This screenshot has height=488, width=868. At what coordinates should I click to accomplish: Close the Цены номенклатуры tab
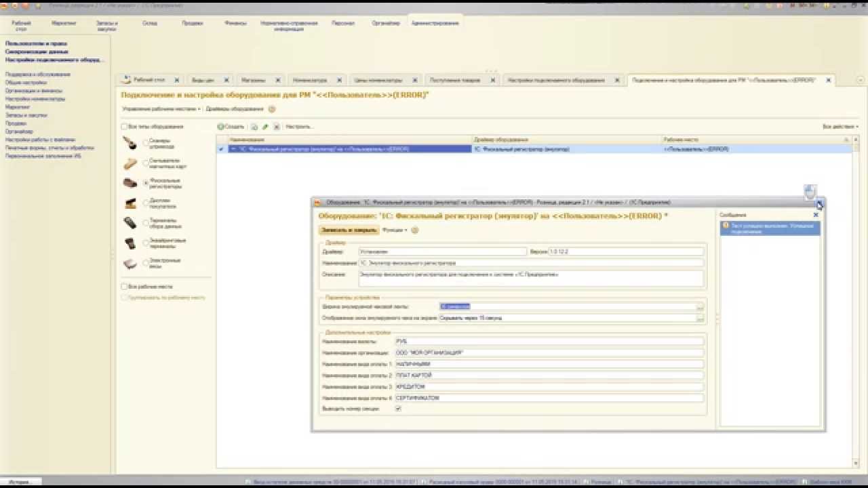414,80
